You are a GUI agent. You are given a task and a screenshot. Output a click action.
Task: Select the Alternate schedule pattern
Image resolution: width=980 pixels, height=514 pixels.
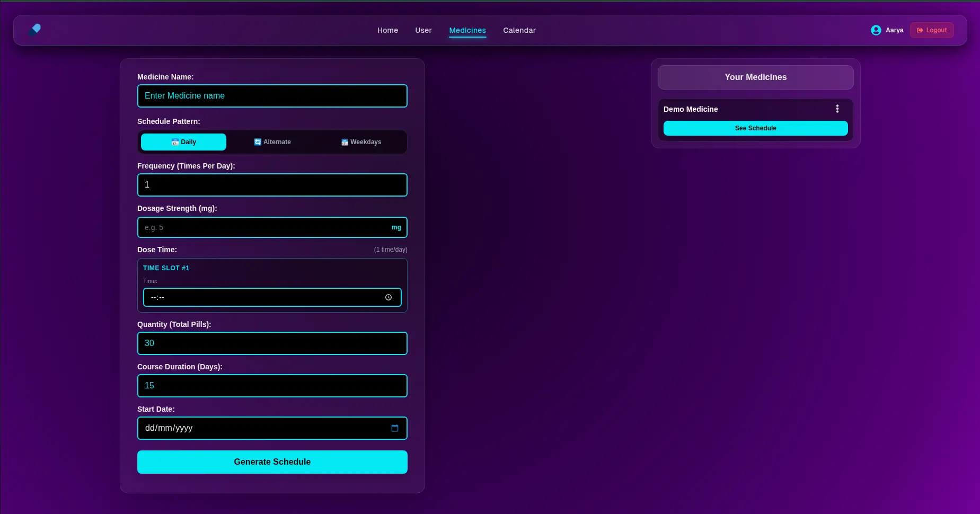click(x=272, y=142)
